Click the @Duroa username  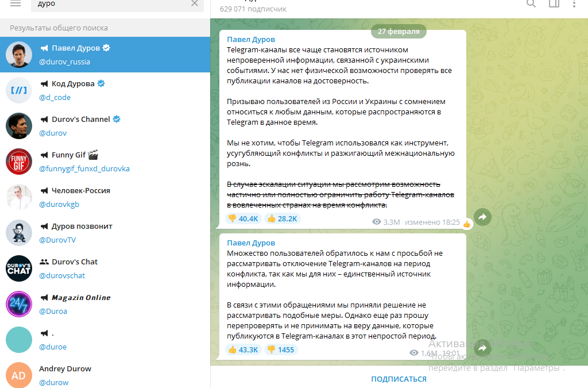pyautogui.click(x=53, y=311)
